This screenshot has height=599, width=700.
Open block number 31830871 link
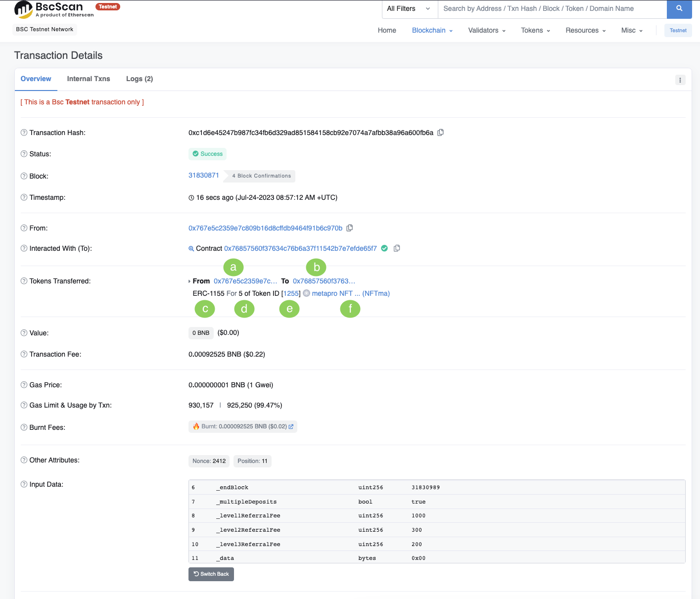coord(203,176)
